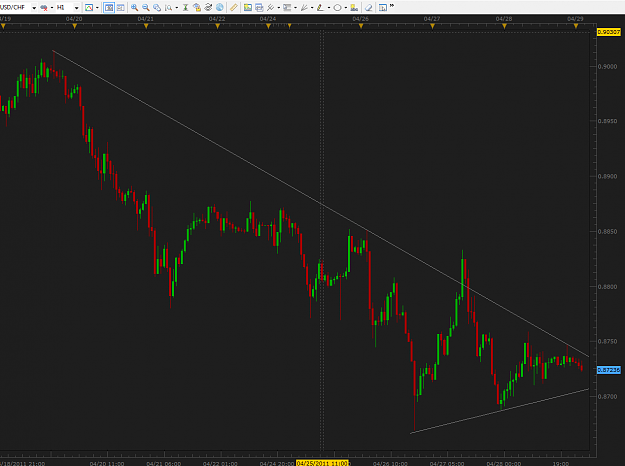Expand the bracketed magnifier dropdown arrow
This screenshot has width=625, height=466.
[x=177, y=8]
